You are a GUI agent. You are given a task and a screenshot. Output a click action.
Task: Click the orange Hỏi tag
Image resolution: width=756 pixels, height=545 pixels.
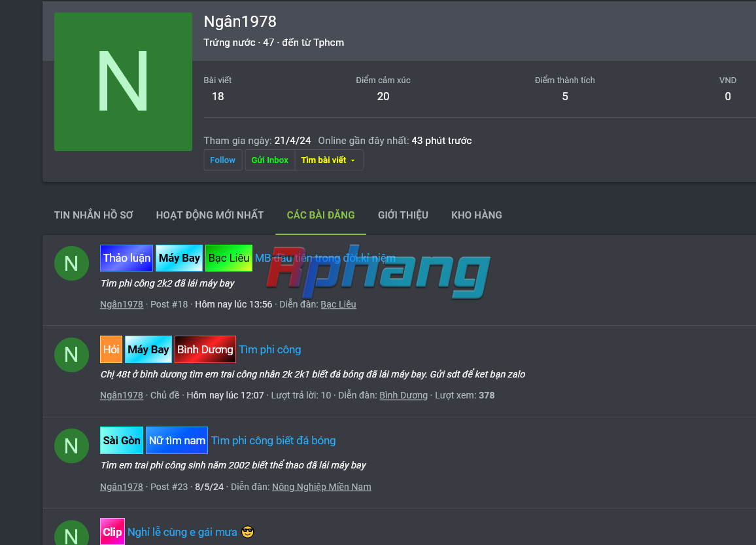[111, 349]
